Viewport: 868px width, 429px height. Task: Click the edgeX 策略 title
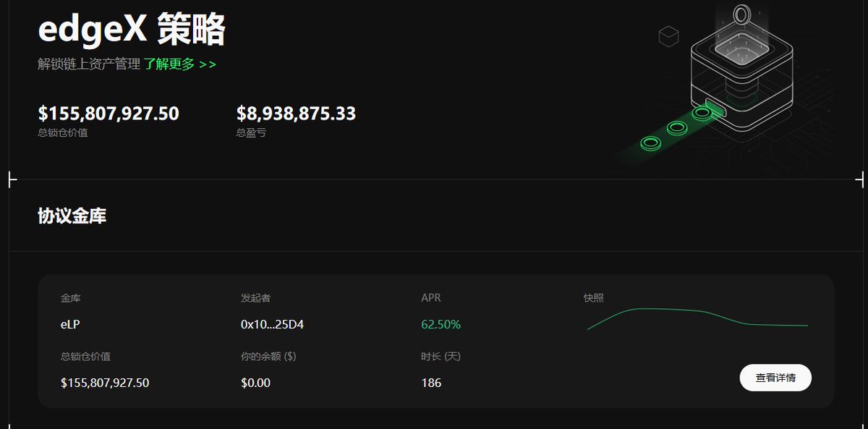click(132, 30)
